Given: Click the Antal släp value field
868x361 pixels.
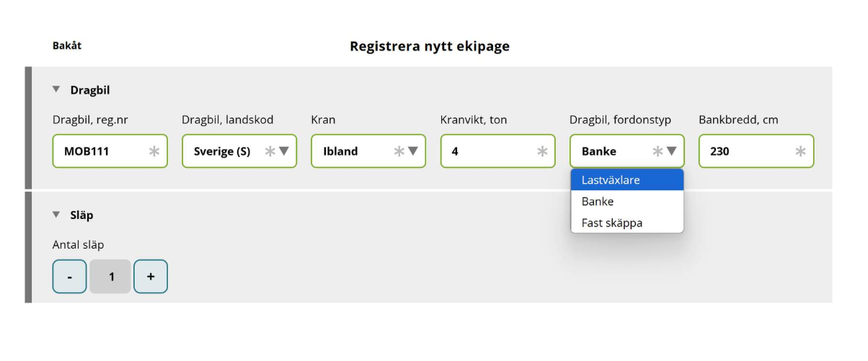Looking at the screenshot, I should tap(111, 277).
